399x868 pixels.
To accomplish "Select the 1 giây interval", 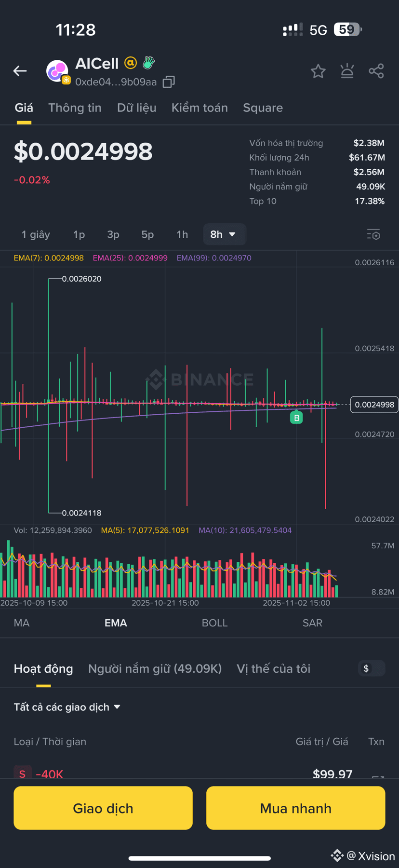I will [x=36, y=234].
